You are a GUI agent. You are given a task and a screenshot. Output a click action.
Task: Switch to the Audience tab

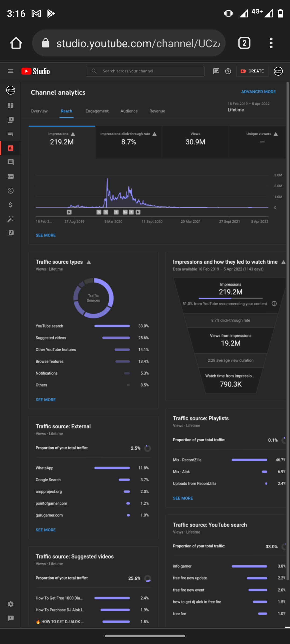[129, 111]
